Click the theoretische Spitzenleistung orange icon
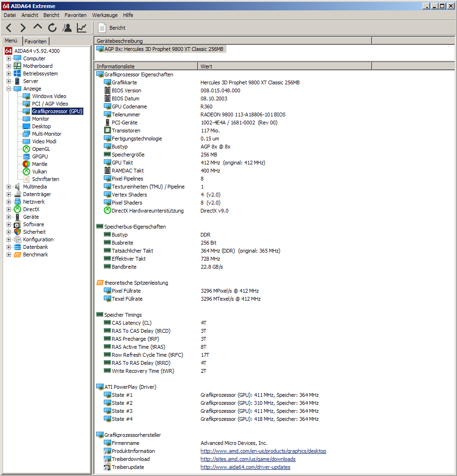The width and height of the screenshot is (457, 476). [100, 283]
